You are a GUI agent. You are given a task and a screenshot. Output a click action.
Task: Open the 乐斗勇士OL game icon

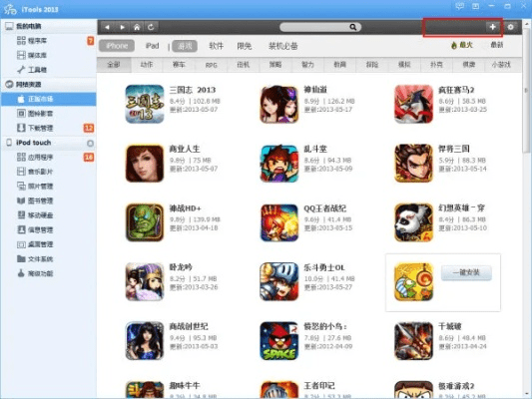[278, 282]
